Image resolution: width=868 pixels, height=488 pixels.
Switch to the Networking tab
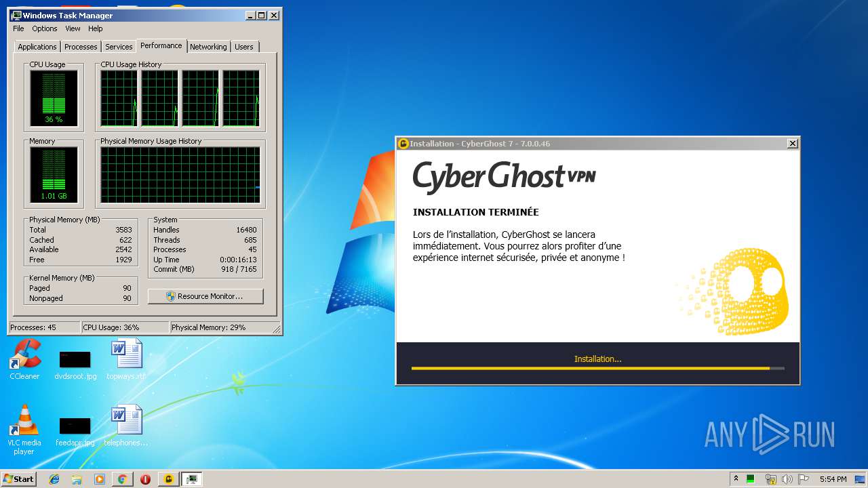click(x=208, y=47)
